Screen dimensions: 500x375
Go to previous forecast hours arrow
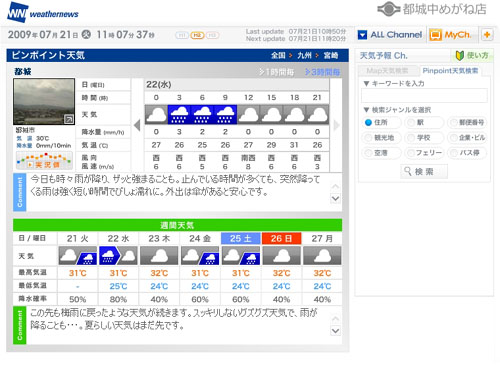coord(137,125)
